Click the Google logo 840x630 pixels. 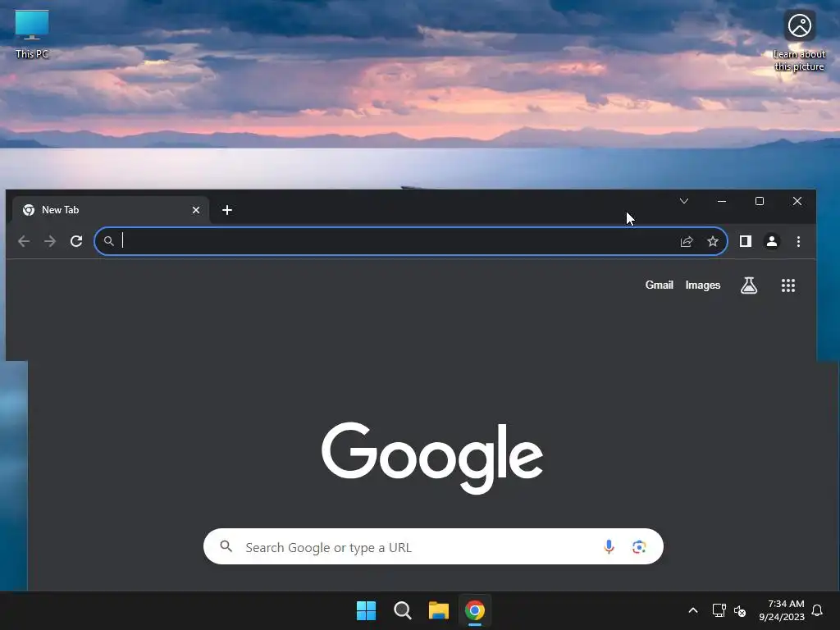tap(432, 458)
